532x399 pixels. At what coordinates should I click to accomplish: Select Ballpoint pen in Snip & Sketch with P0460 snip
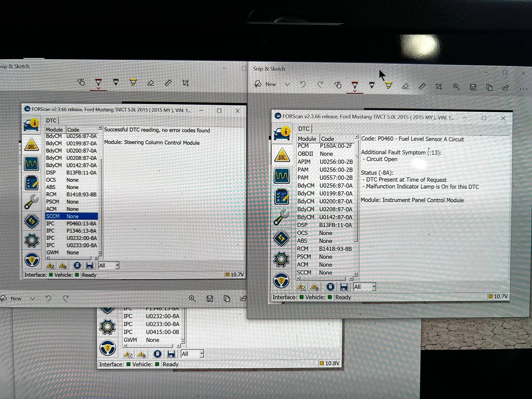(x=355, y=86)
